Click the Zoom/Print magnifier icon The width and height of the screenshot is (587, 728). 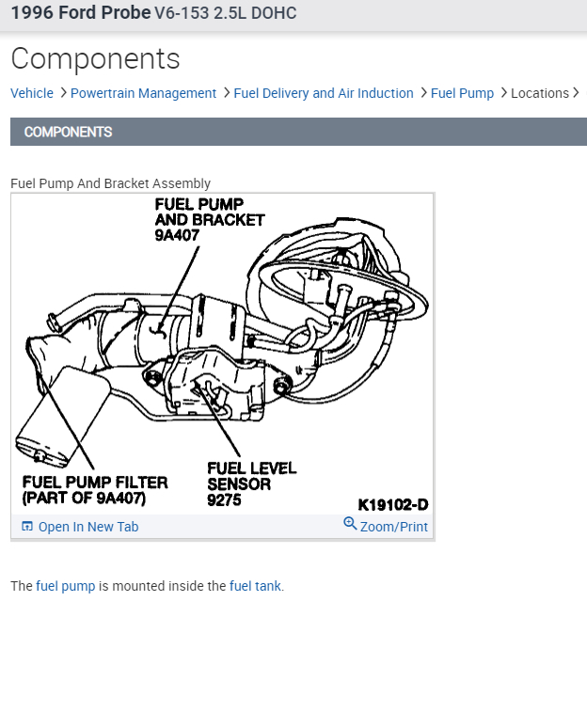coord(350,524)
